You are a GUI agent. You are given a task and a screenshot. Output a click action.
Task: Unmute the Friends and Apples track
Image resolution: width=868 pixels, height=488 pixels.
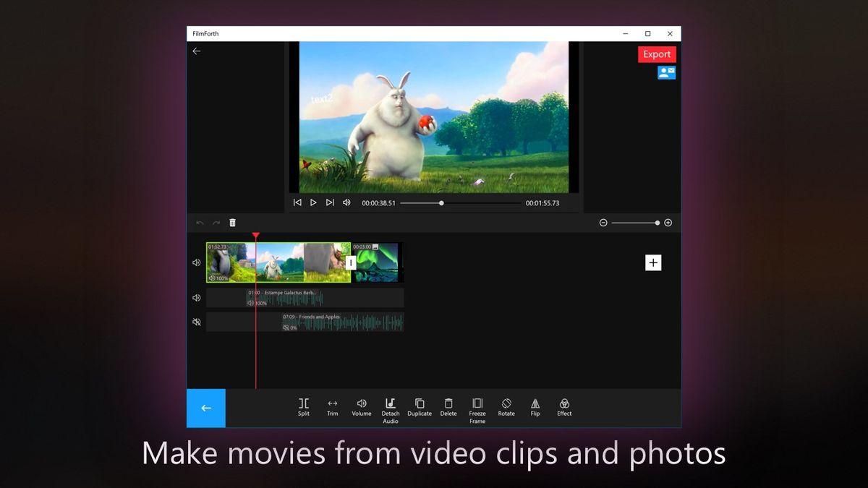(197, 322)
